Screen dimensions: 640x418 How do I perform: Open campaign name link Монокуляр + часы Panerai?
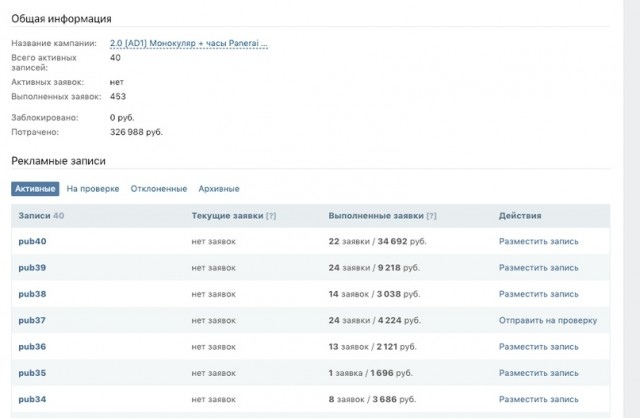[189, 43]
